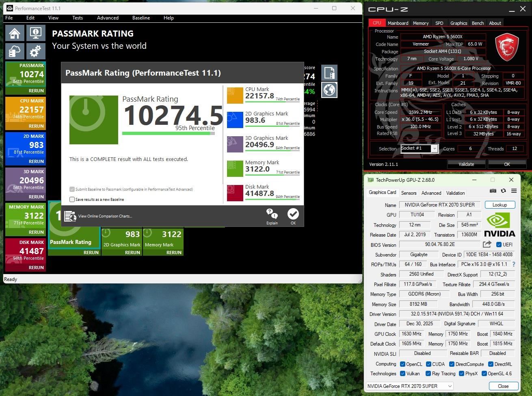Click the GPU Name field RTX 2070 SUPER
Viewport: 532px width, 396px height.
click(439, 205)
